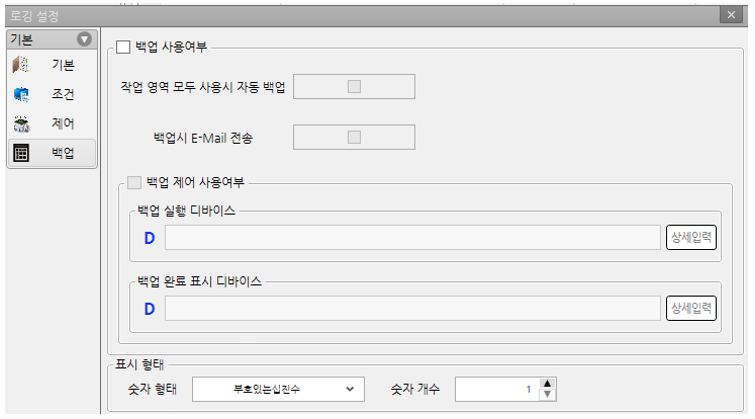This screenshot has width=755, height=419.
Task: Click the 숫자 개수 value field
Action: point(497,389)
